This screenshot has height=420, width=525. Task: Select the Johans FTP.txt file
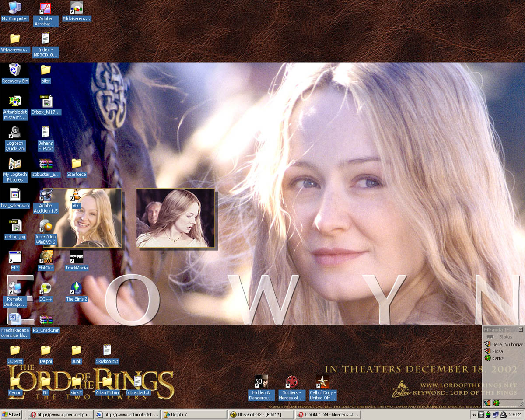point(45,139)
